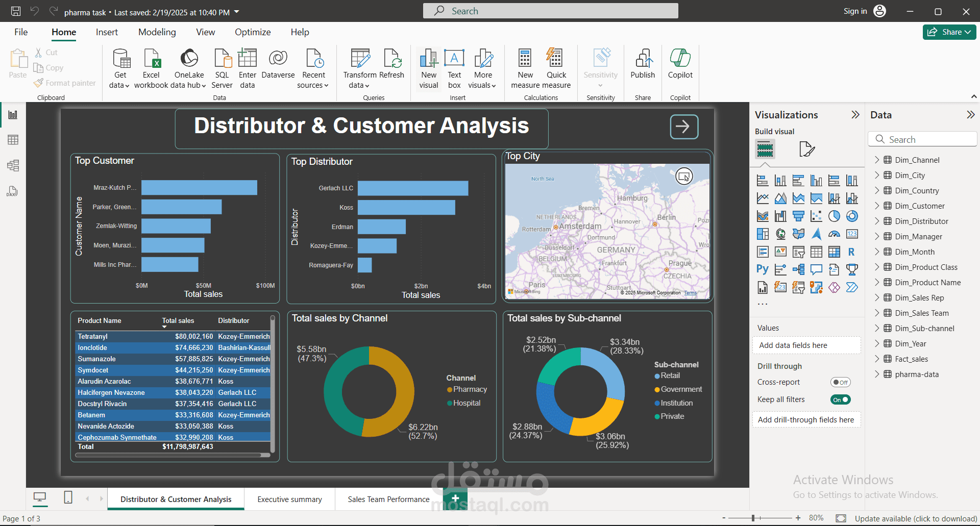Open the More visuals dropdown

(x=483, y=69)
